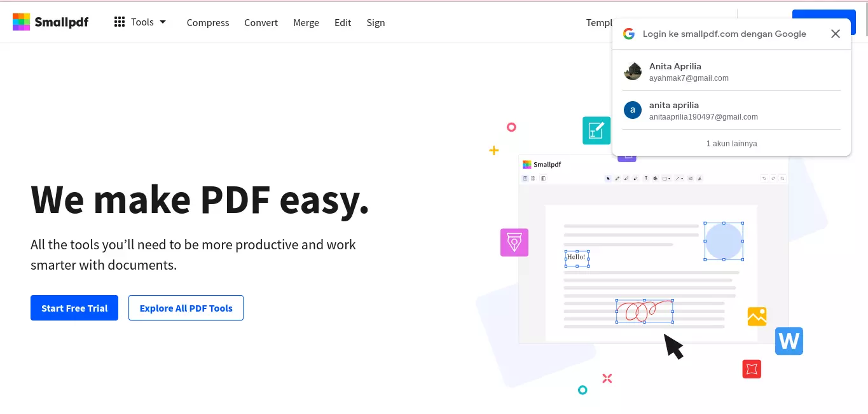Click the yellow image icon

(x=757, y=316)
